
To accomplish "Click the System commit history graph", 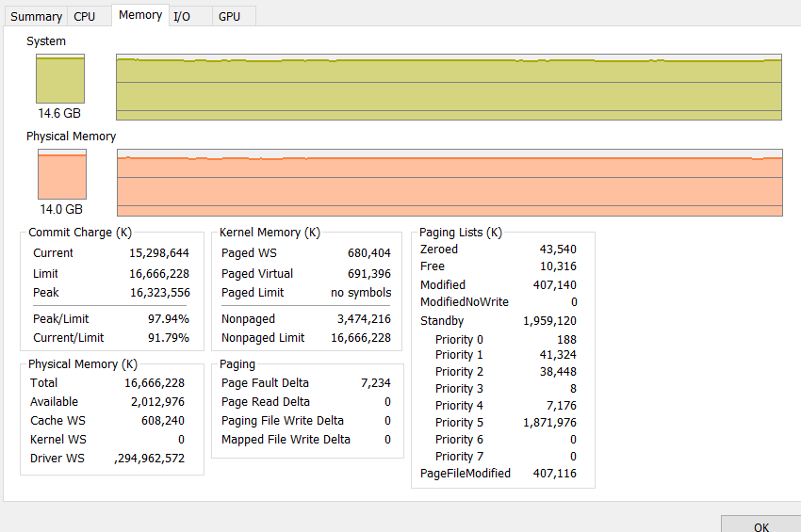I will tap(449, 88).
